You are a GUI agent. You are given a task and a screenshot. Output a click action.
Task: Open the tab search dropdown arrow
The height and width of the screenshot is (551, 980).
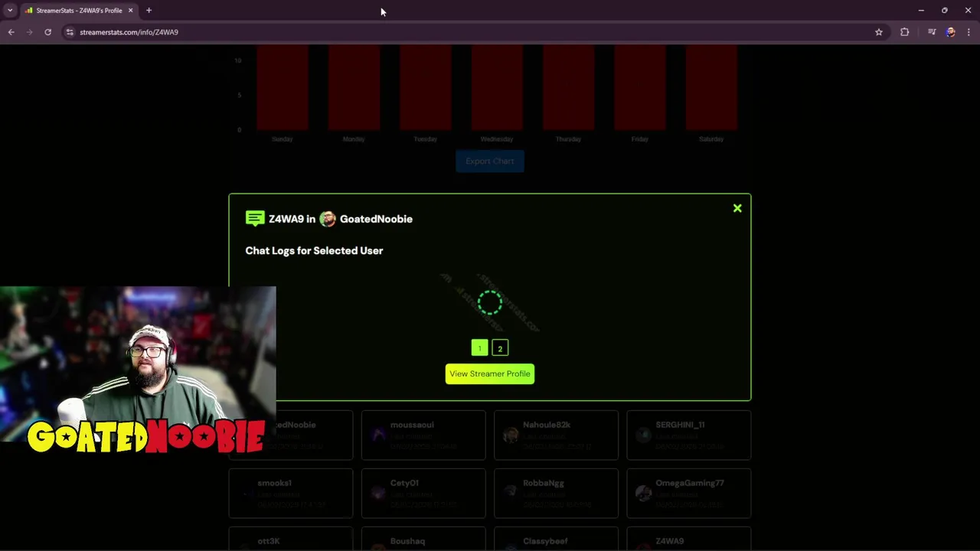pos(9,11)
